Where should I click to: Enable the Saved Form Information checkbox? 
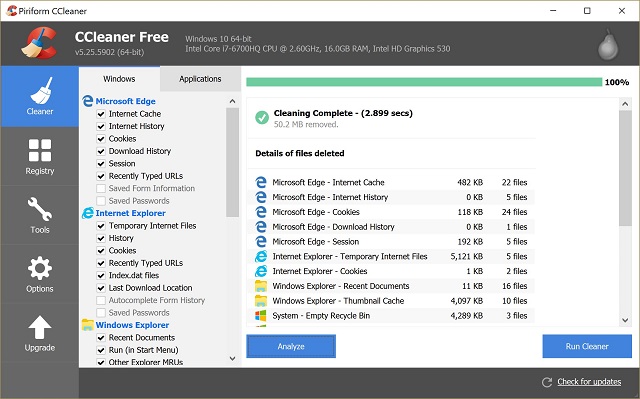pos(101,188)
